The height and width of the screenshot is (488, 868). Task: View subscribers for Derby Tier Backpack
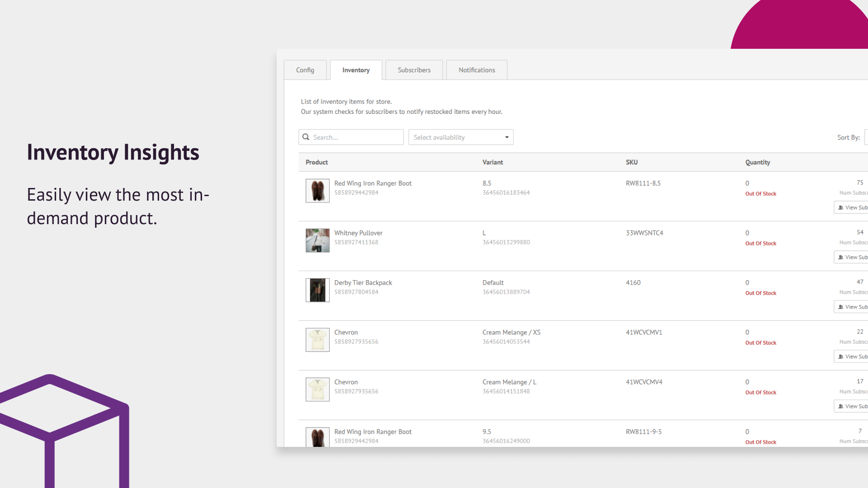[852, 307]
